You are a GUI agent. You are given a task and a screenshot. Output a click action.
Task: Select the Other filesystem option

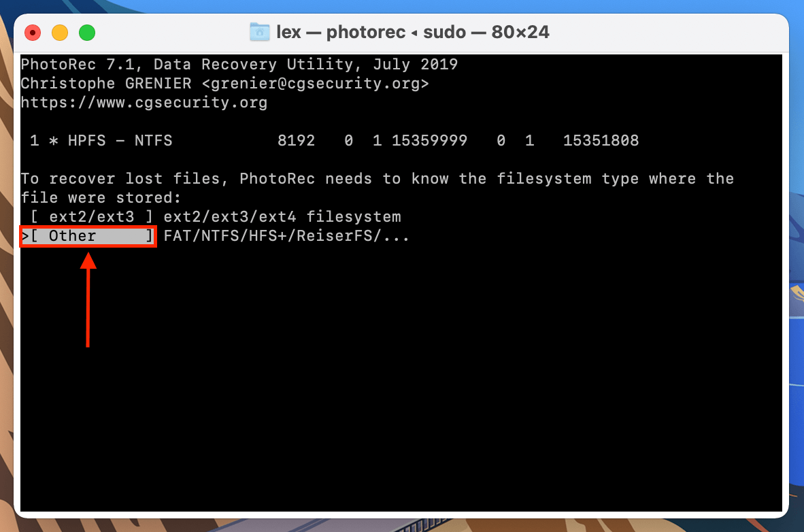click(88, 236)
